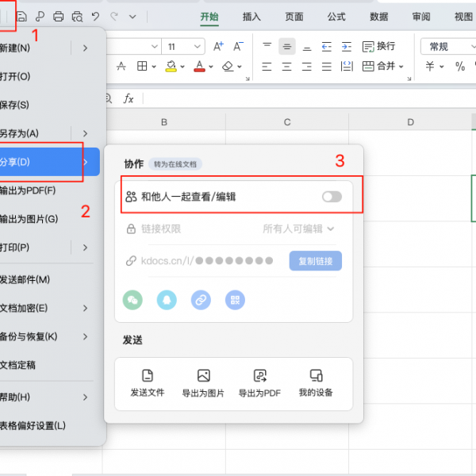Viewport: 476px width, 476px height.
Task: Open 我的设备 my devices icon
Action: click(x=316, y=382)
